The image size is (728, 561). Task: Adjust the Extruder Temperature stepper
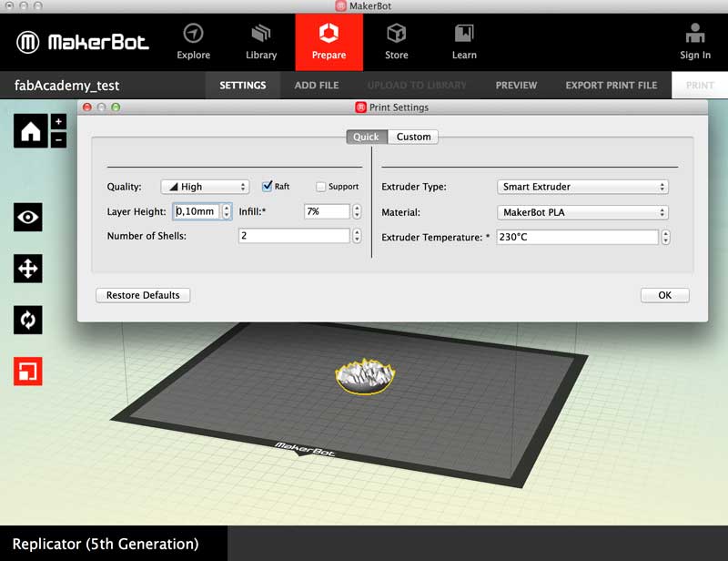click(666, 237)
